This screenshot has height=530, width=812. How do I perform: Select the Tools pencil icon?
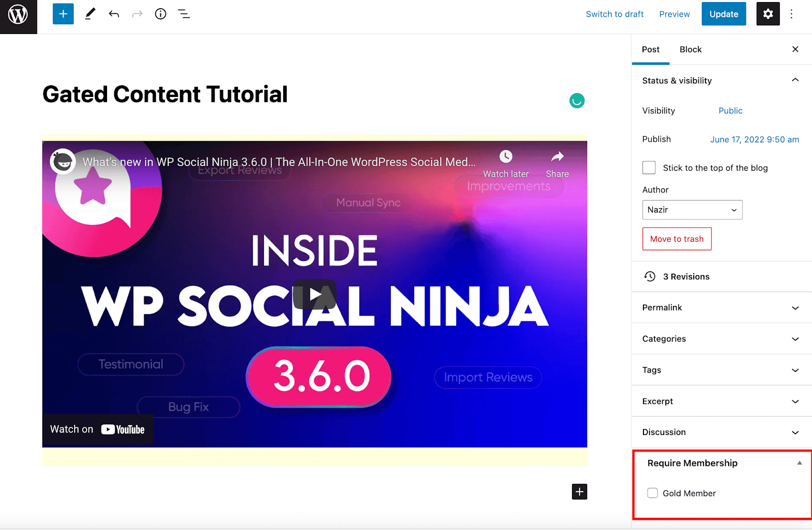[x=90, y=14]
